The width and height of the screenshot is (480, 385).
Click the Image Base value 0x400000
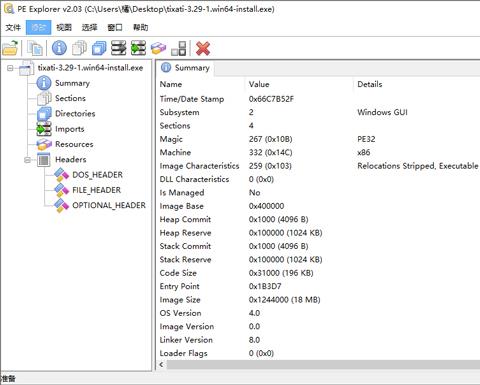click(266, 206)
